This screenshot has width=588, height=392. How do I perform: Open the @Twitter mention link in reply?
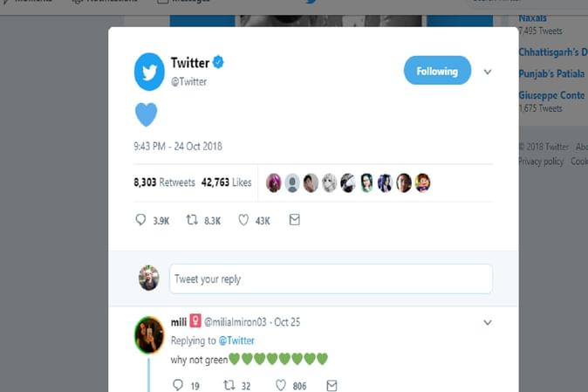(236, 340)
